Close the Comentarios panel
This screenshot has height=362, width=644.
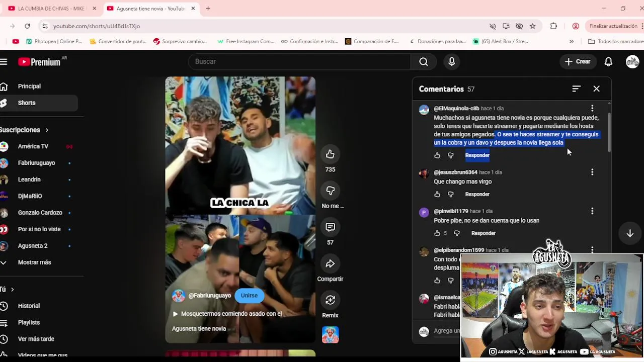596,88
